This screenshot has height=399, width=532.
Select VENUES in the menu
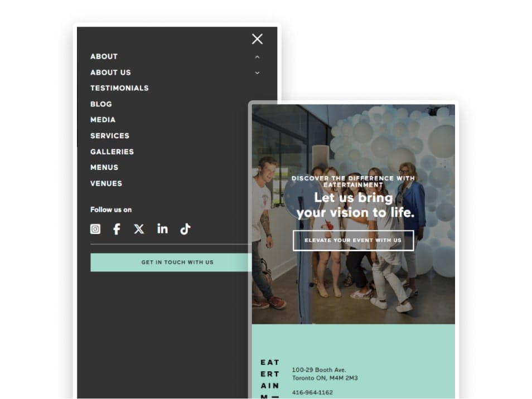coord(106,183)
